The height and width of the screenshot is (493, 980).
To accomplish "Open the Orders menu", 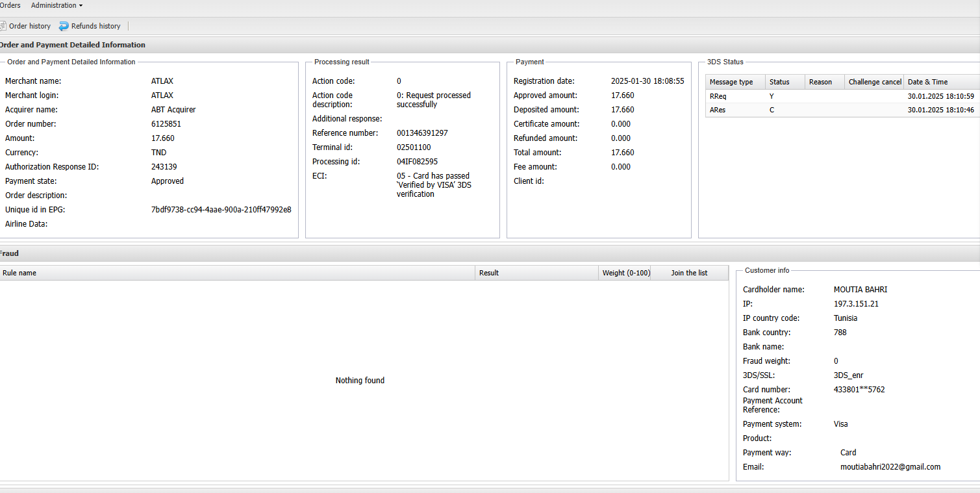I will [x=10, y=5].
